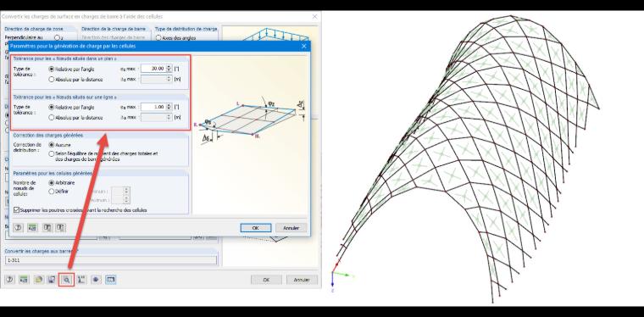Click '1-311' members input field
Viewport: 644px width, 317px height.
point(111,260)
